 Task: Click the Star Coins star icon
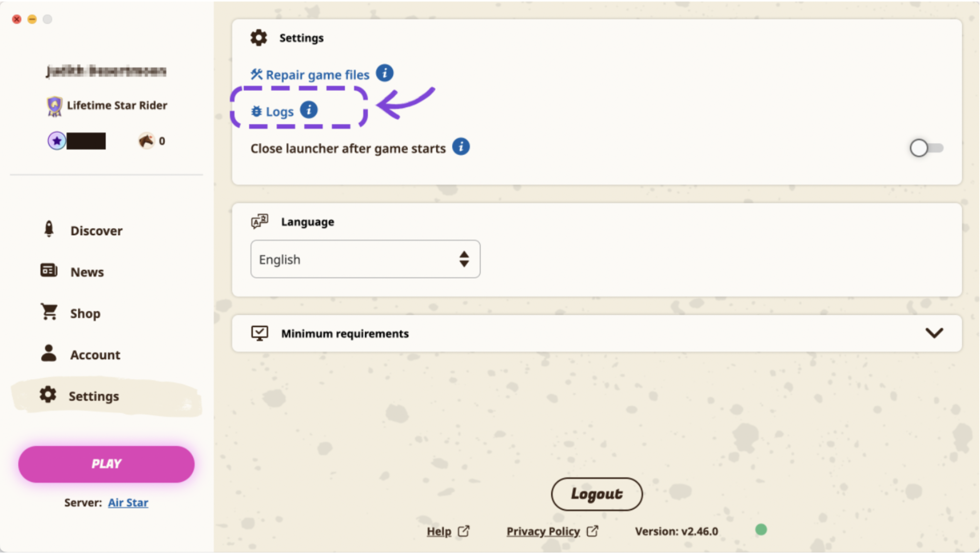click(x=56, y=141)
